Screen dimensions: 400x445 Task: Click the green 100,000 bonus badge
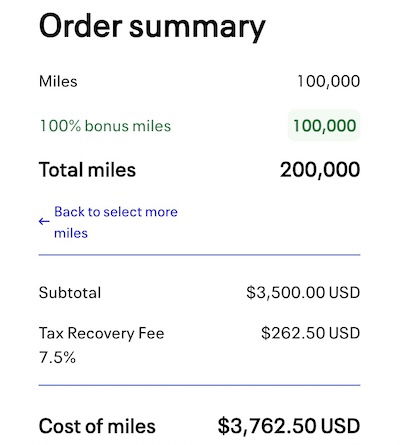click(x=324, y=126)
